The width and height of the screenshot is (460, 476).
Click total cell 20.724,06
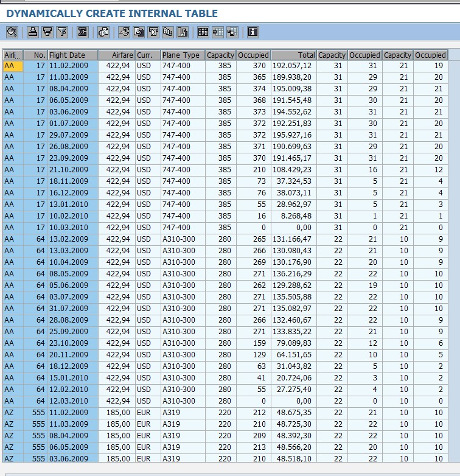(x=294, y=378)
